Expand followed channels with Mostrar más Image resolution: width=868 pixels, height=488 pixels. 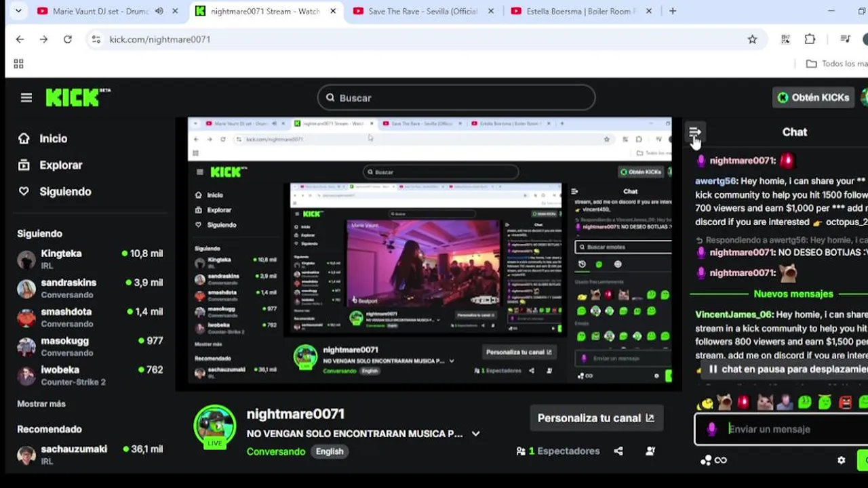click(41, 404)
